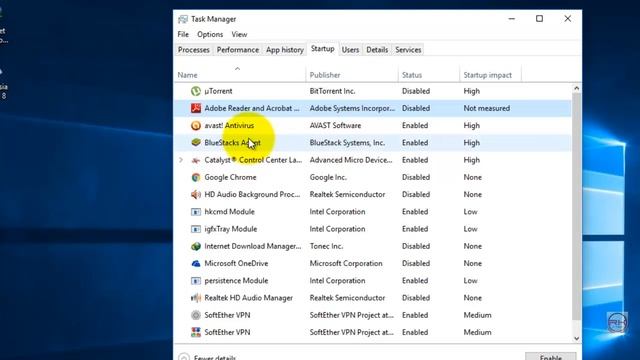Click the Not measured impact cell
This screenshot has height=360, width=640.
487,108
